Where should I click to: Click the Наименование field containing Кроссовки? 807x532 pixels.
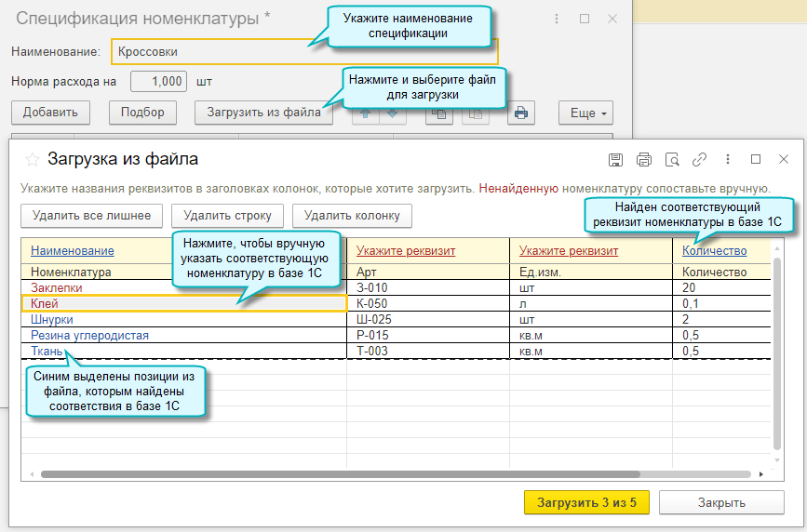304,51
